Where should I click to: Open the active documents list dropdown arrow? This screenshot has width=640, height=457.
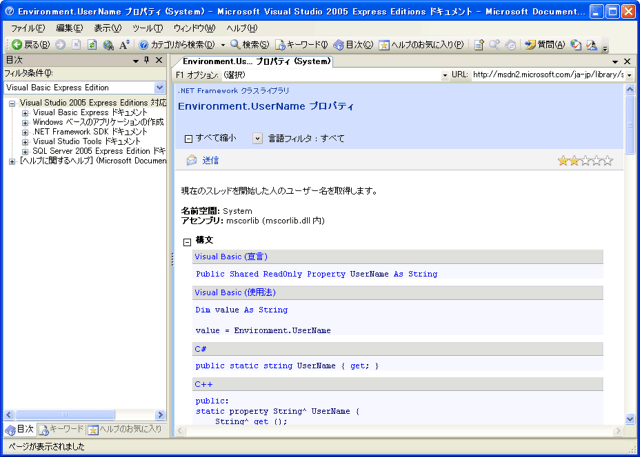tap(616, 62)
